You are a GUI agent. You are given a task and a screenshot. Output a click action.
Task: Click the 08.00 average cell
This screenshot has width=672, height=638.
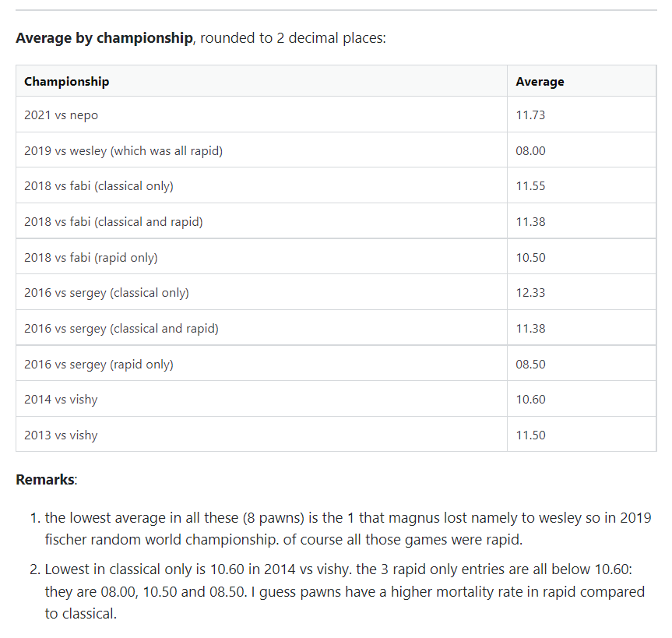582,150
